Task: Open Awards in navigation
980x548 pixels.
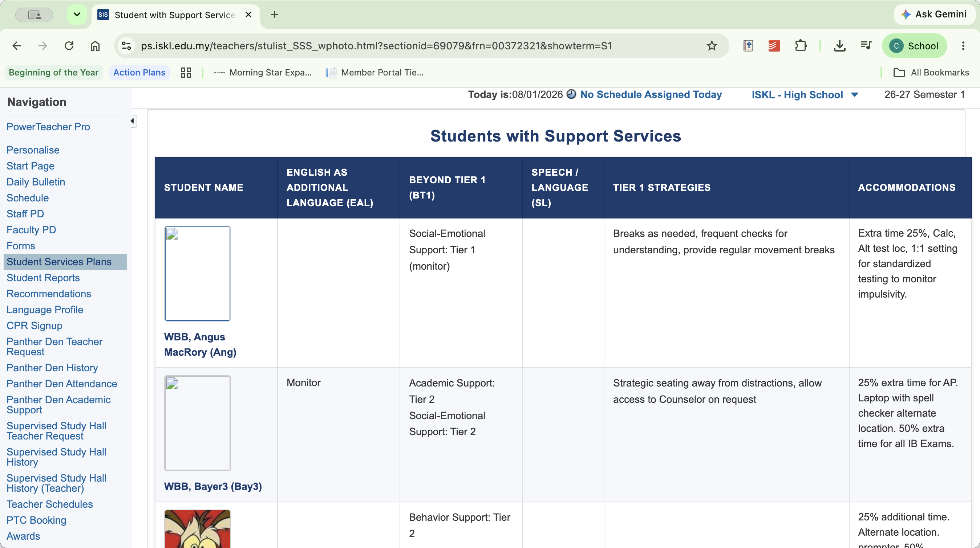Action: click(23, 536)
